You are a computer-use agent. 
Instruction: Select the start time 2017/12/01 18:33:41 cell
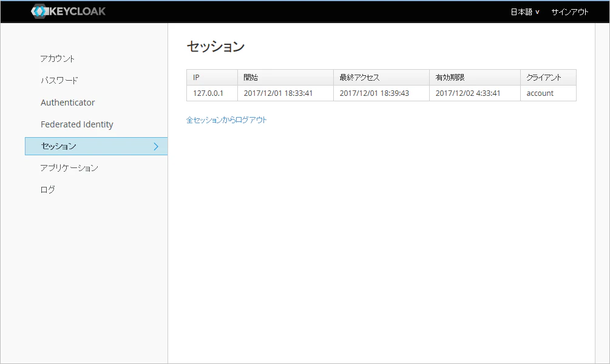click(285, 93)
